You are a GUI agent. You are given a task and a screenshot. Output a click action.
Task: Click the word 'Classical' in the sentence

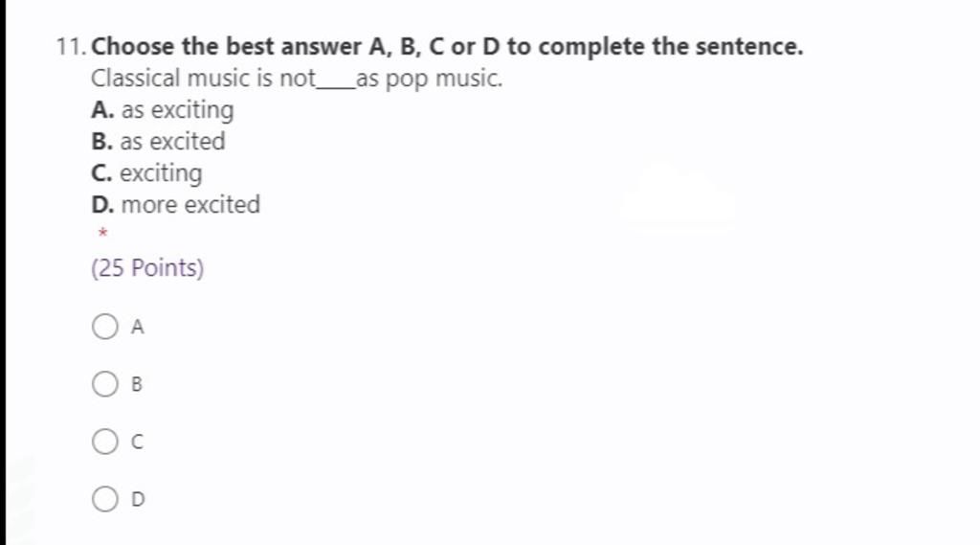pos(136,79)
